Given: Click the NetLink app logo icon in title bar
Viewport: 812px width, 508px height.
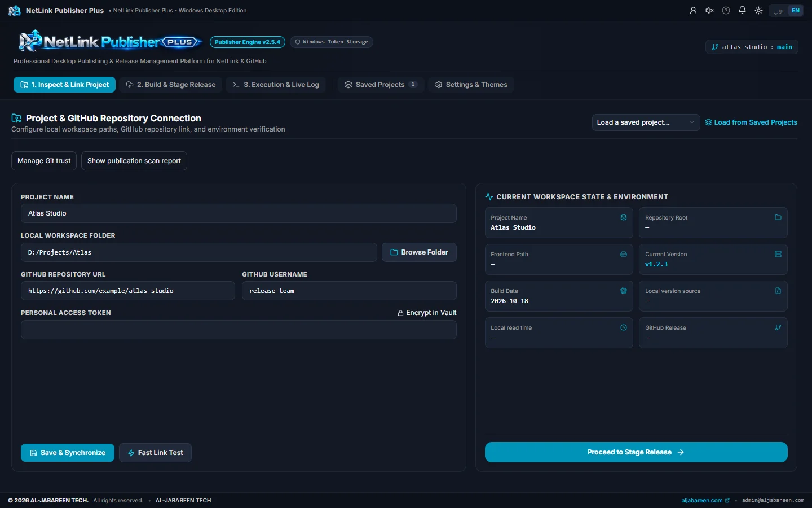Looking at the screenshot, I should [x=15, y=11].
